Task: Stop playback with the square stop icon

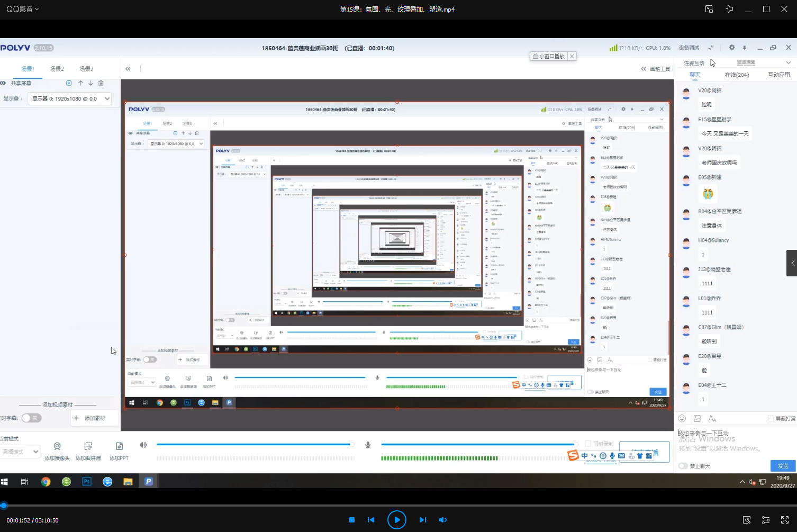Action: coord(352,520)
